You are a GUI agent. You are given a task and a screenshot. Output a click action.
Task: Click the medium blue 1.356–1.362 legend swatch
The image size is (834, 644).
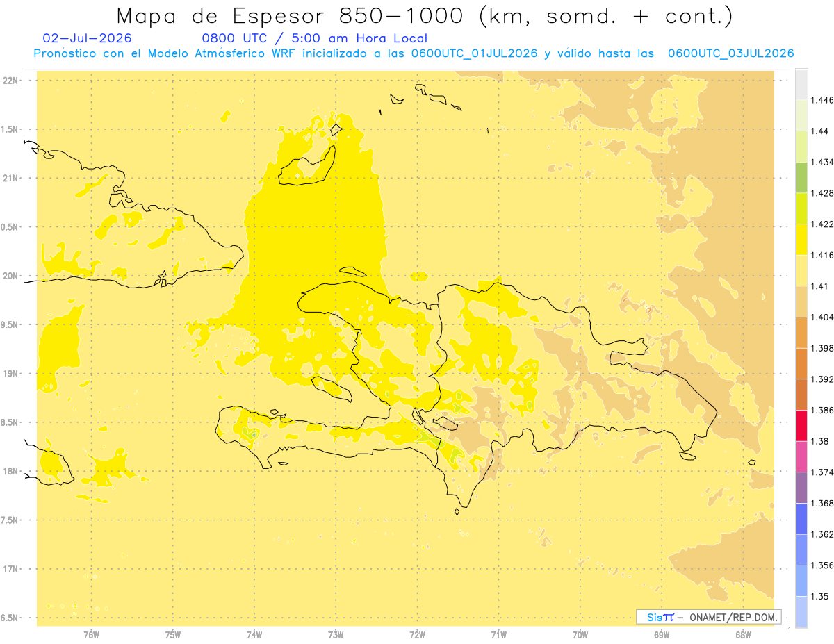click(801, 550)
